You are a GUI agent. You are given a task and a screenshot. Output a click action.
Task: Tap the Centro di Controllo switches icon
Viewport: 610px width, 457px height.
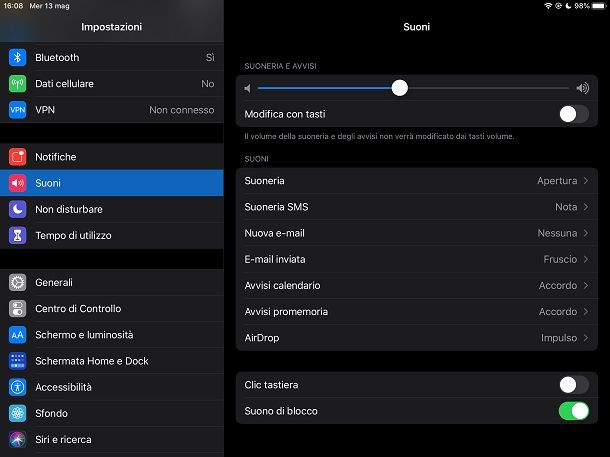(18, 308)
